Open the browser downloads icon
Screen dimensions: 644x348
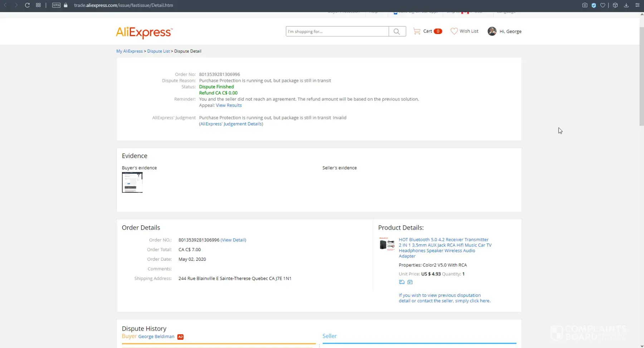(626, 5)
